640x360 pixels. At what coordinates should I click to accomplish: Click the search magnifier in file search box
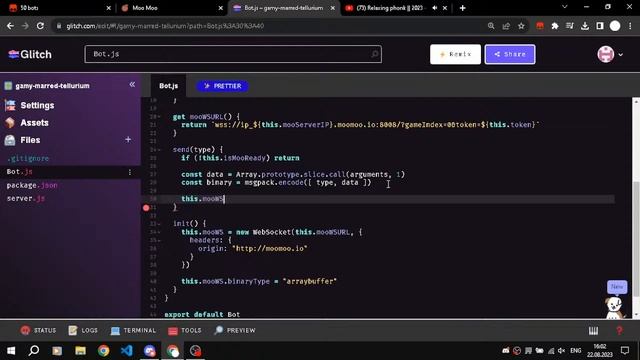374,54
